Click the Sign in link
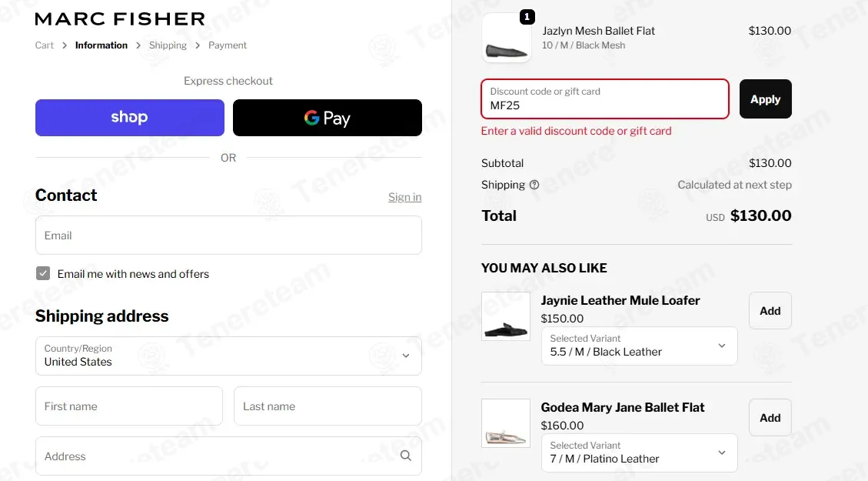The height and width of the screenshot is (481, 868). 404,197
